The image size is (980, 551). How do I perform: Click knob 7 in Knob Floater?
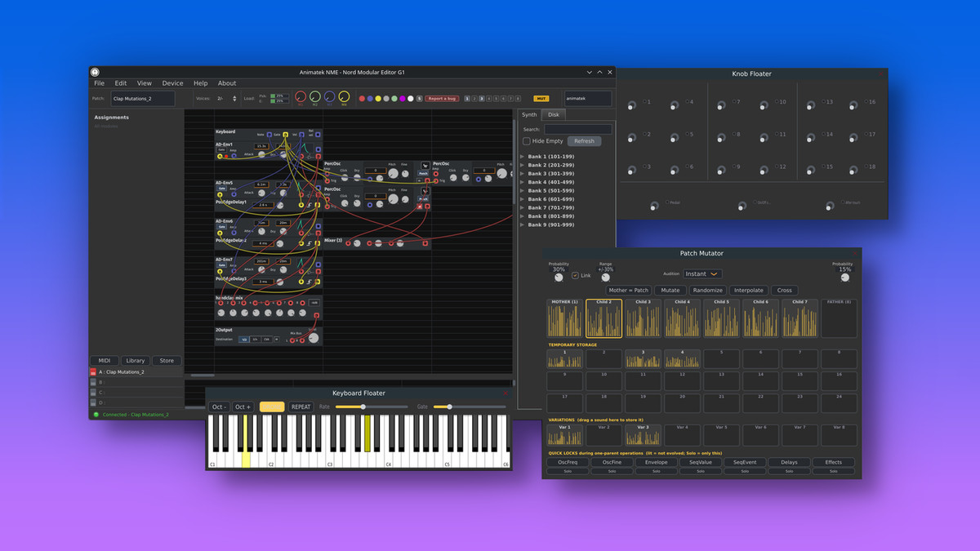(x=721, y=105)
